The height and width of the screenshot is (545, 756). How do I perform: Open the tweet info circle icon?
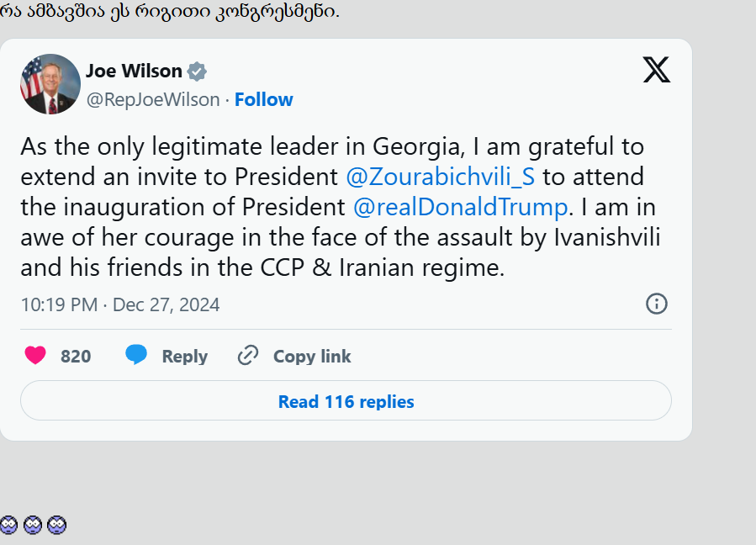(657, 304)
